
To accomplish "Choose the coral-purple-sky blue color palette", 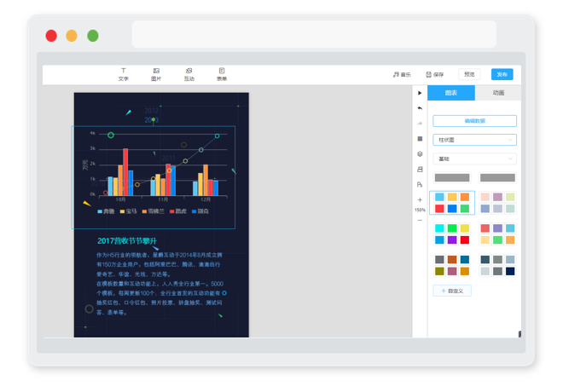I will pos(497,233).
